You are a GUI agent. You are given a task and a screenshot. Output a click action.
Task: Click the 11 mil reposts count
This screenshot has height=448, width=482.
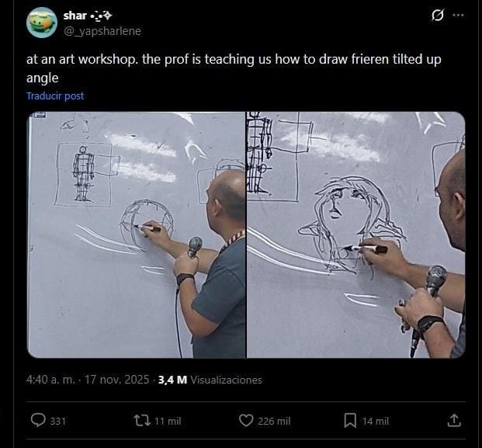click(168, 421)
